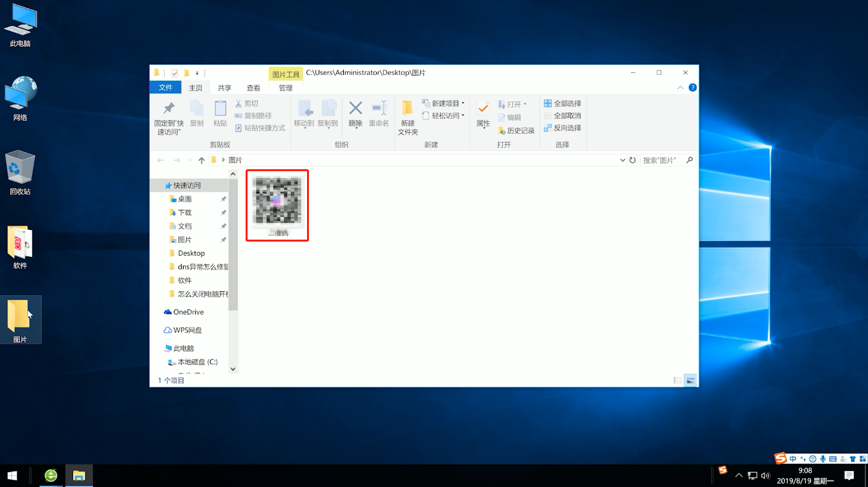This screenshot has width=868, height=487.
Task: Switch to details view icon in status bar
Action: coord(677,380)
